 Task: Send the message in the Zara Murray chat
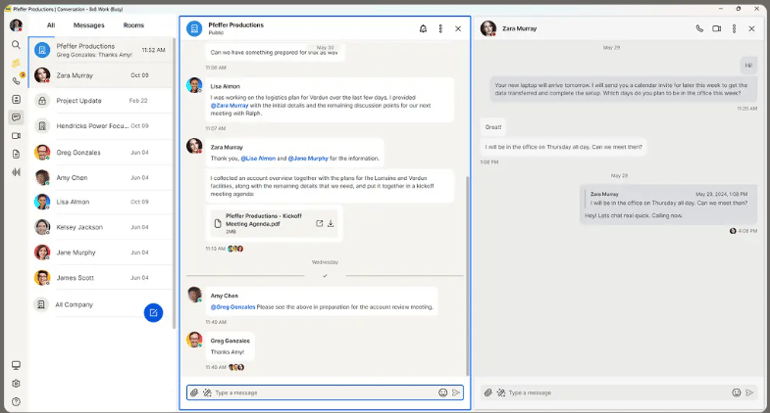point(749,393)
